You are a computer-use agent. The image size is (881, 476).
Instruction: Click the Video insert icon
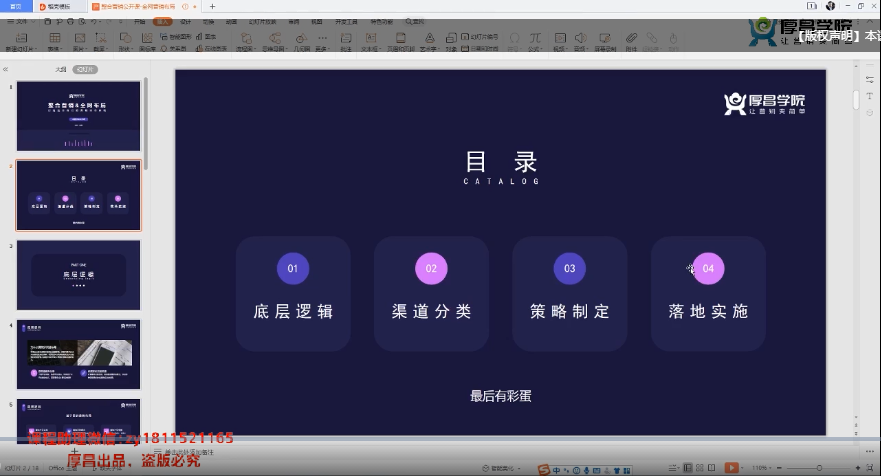click(x=560, y=39)
